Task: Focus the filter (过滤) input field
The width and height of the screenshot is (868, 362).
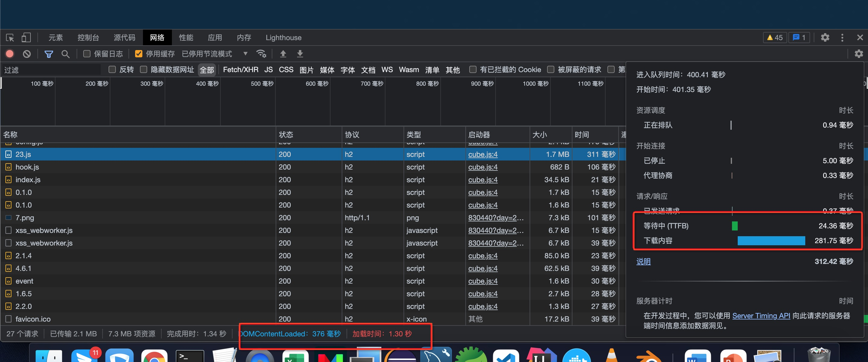Action: [52, 70]
